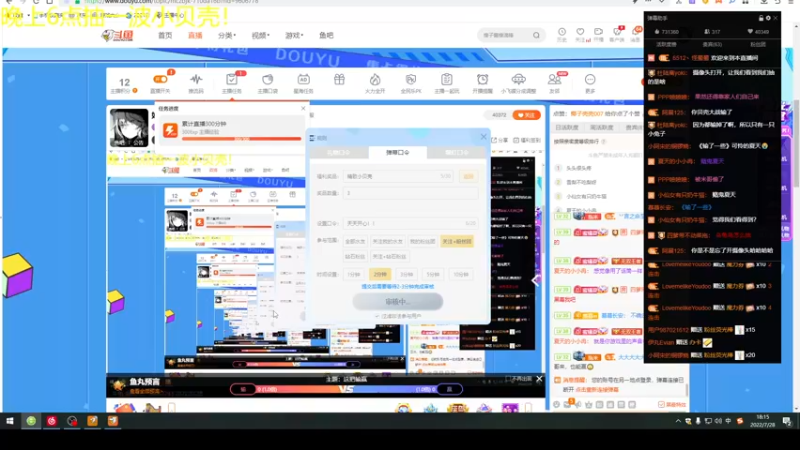800x450 pixels.
Task: Select highlighted 关注+粉丝团 option
Action: pyautogui.click(x=457, y=241)
